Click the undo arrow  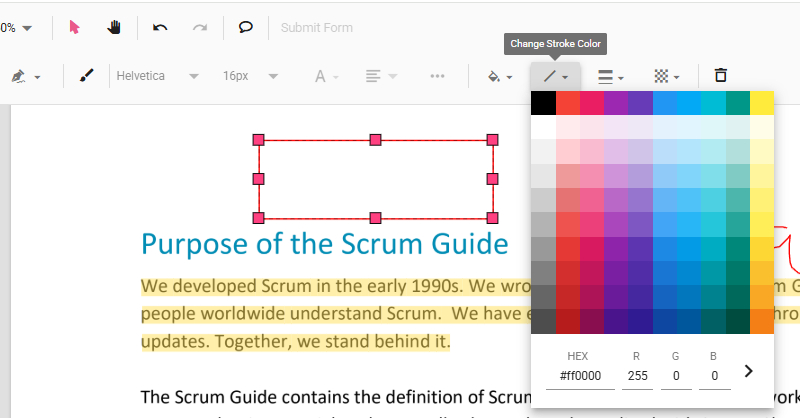pos(160,27)
